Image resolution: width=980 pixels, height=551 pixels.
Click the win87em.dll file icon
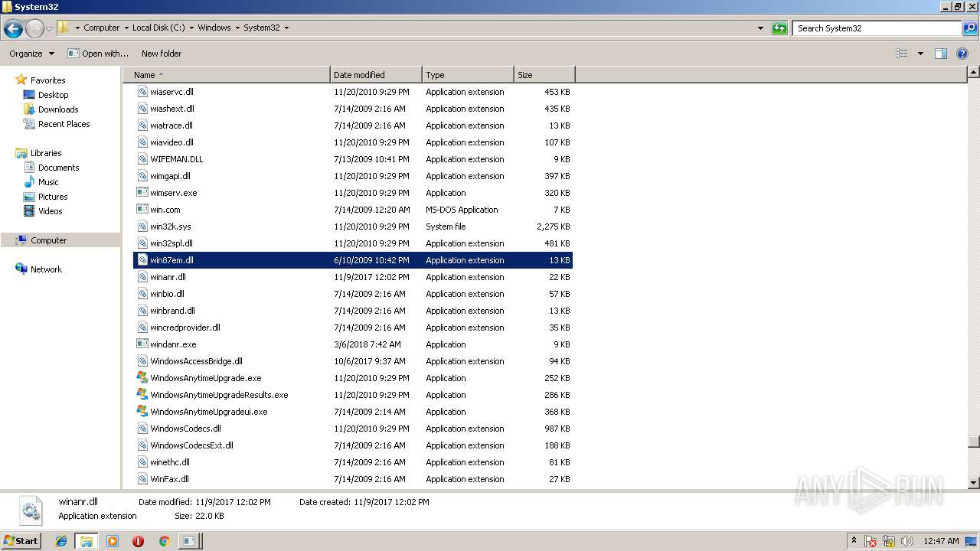[x=142, y=260]
